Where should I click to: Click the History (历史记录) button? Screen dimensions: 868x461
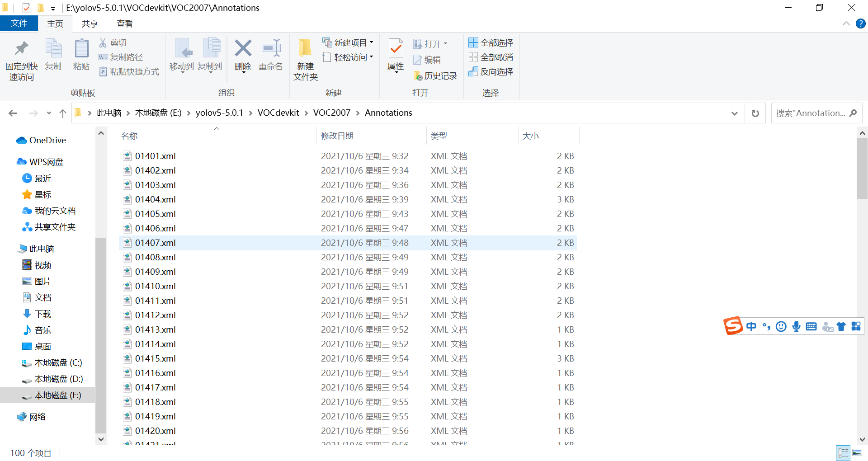click(435, 76)
